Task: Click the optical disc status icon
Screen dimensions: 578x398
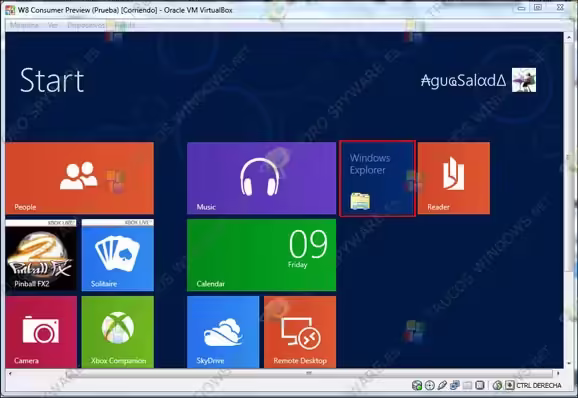Action: tap(429, 385)
